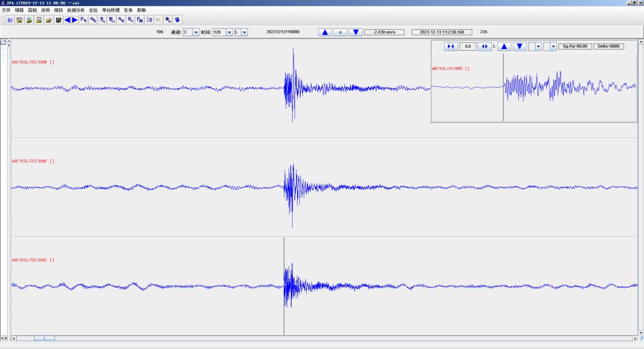644x349 pixels.
Task: Compress time axis in zoom panel
Action: click(x=450, y=47)
